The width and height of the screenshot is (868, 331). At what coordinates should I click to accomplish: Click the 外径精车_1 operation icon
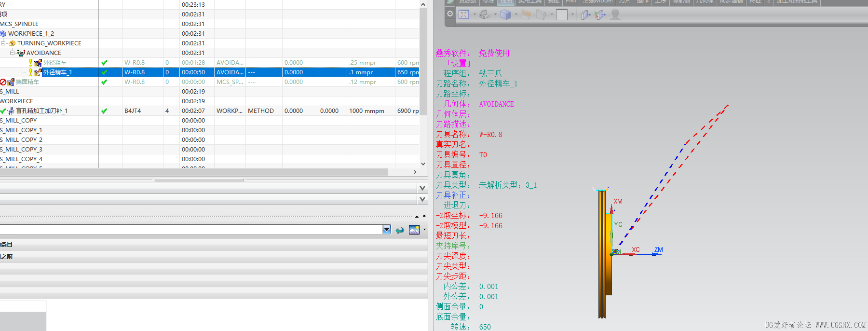[x=38, y=72]
